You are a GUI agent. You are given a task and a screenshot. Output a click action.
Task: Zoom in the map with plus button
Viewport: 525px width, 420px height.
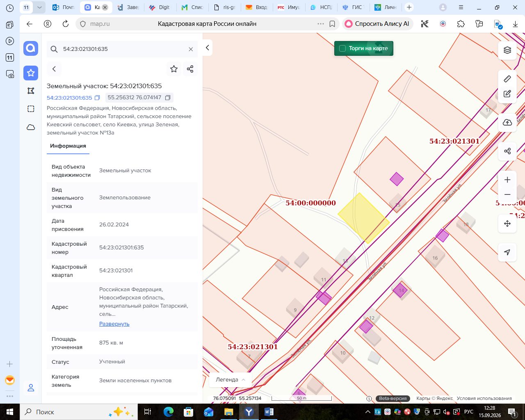tap(507, 180)
